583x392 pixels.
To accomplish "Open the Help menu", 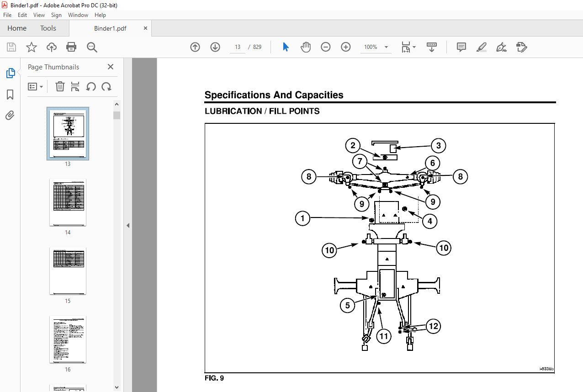I will (100, 15).
